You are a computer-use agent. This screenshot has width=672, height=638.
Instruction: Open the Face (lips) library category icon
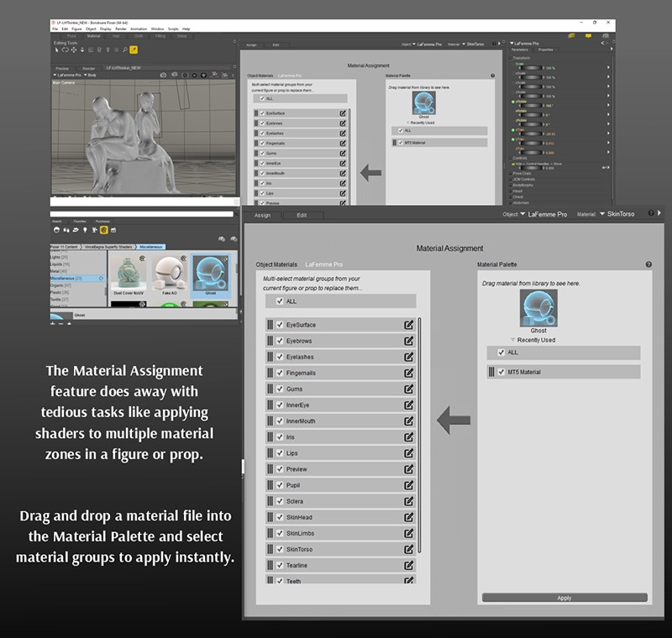tap(76, 230)
